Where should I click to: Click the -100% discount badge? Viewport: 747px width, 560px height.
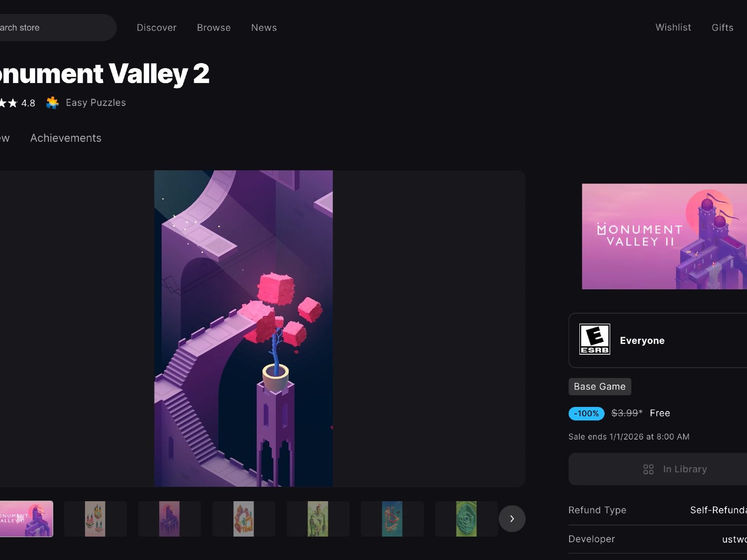click(x=586, y=413)
